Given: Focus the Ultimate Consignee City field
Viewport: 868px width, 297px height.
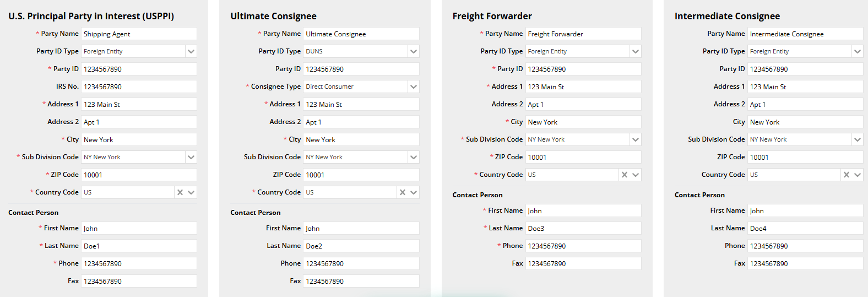Looking at the screenshot, I should pos(361,139).
